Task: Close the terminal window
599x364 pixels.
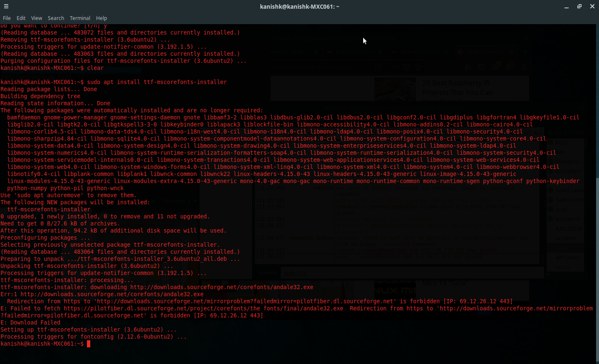Action: click(592, 7)
